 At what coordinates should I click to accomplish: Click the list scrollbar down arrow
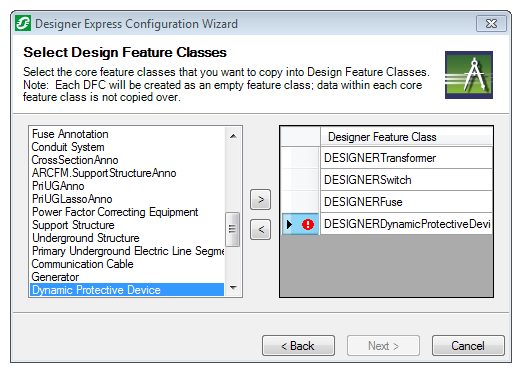(233, 287)
